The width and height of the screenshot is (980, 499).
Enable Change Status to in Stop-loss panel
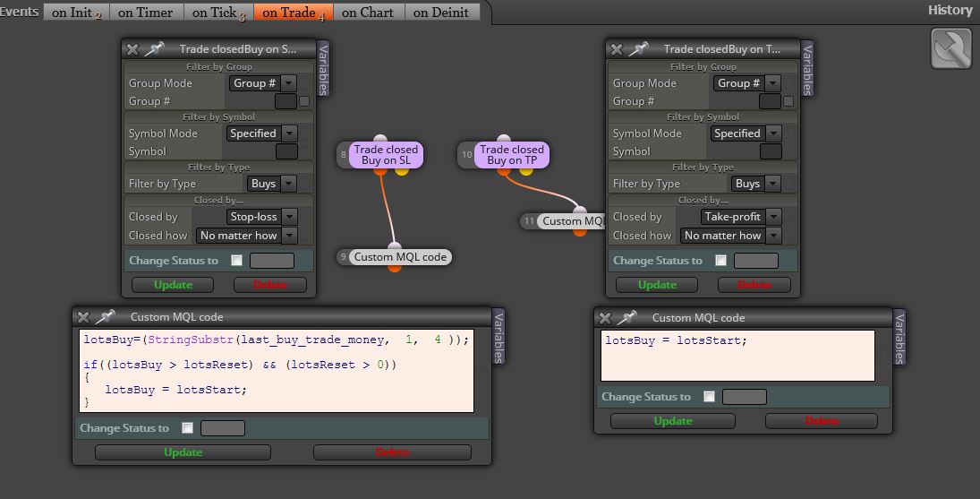click(237, 260)
